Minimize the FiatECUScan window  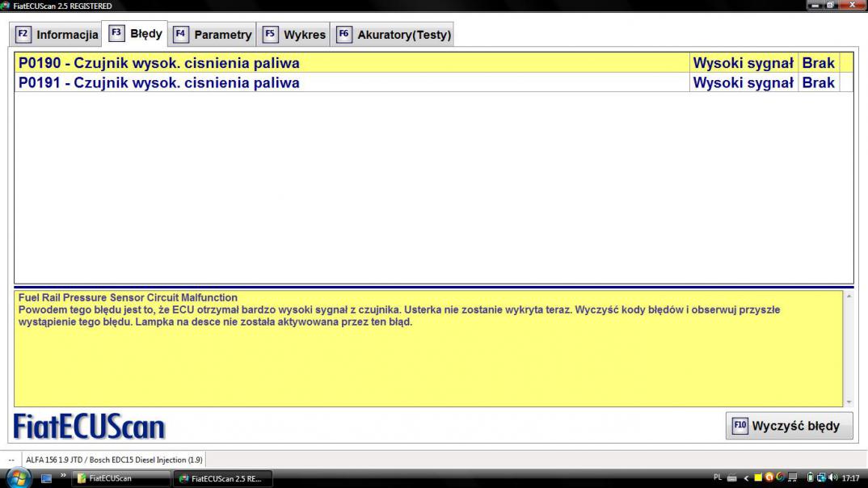(815, 5)
